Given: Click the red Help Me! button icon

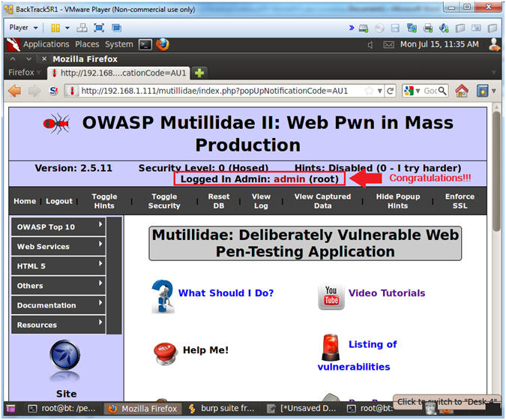Looking at the screenshot, I should pos(165,352).
